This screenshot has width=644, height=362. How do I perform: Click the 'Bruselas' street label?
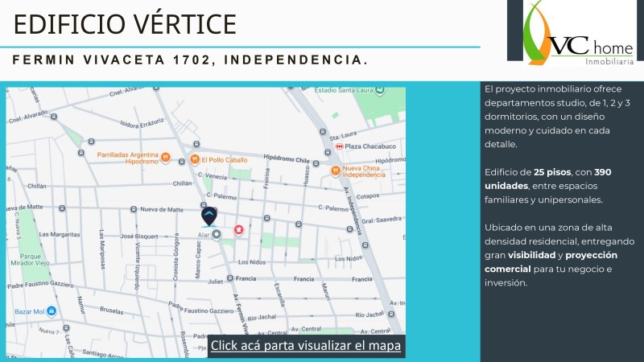(x=111, y=311)
